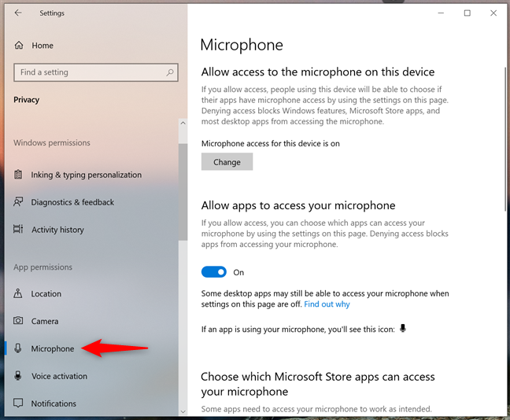Click the Inking & typing clipboard icon
Image resolution: width=510 pixels, height=420 pixels.
click(18, 175)
